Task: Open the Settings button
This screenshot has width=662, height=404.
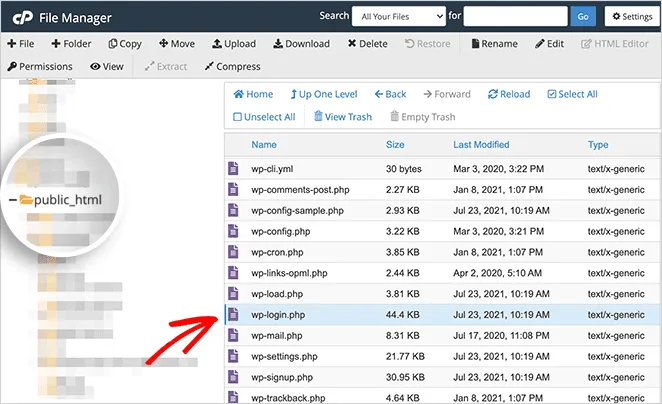Action: (x=632, y=16)
